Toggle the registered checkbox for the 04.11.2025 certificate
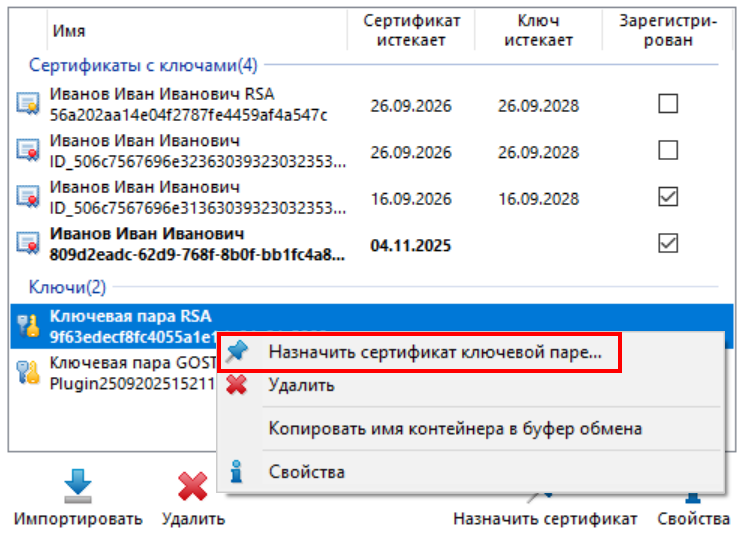The width and height of the screenshot is (745, 538). coord(668,243)
